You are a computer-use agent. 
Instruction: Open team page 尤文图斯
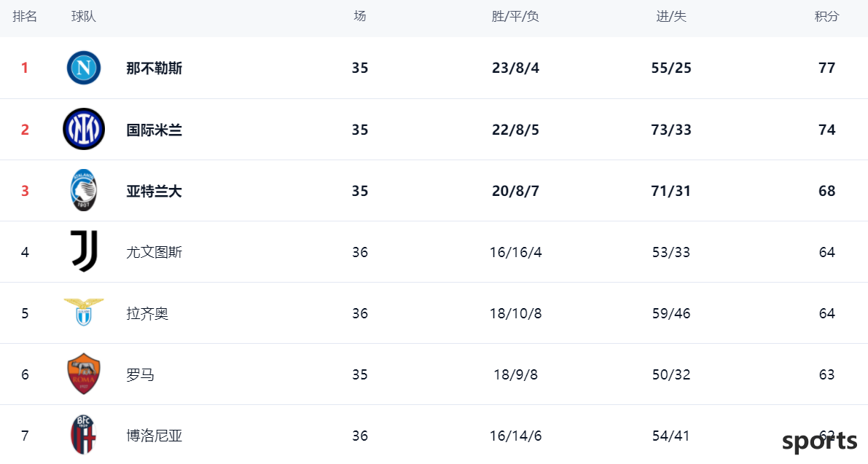[x=154, y=252]
